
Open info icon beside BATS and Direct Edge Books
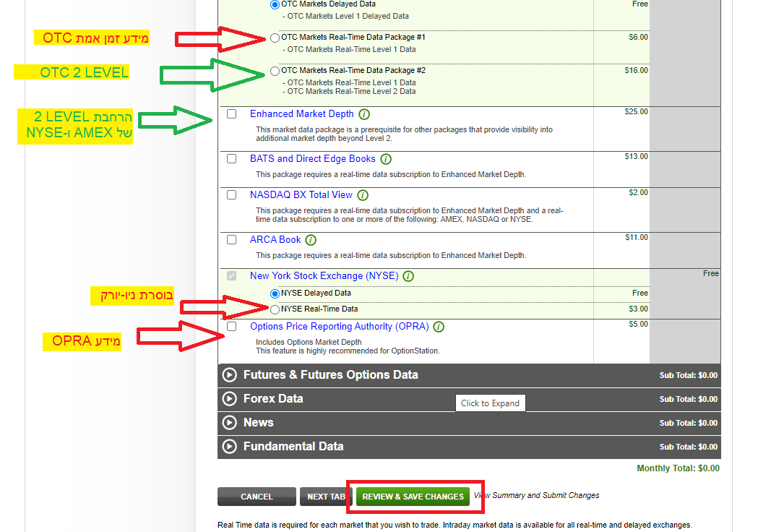(x=386, y=159)
